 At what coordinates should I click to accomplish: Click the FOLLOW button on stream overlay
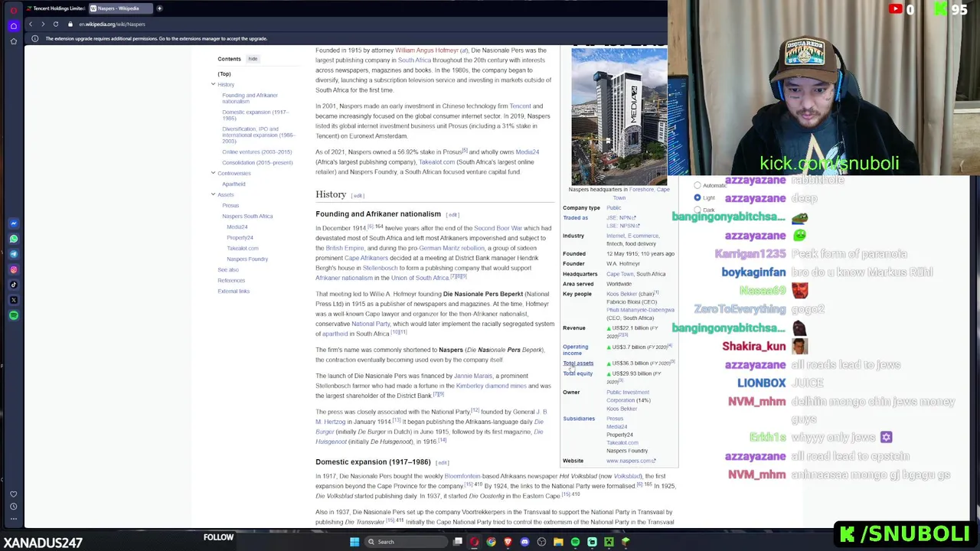click(218, 537)
